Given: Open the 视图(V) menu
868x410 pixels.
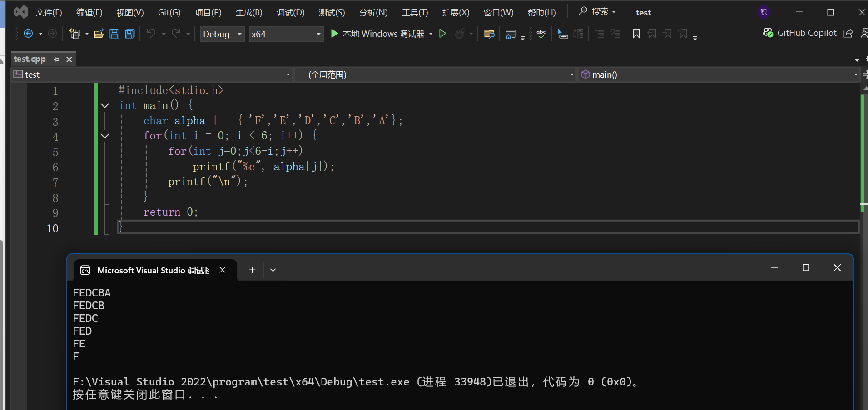Looking at the screenshot, I should pyautogui.click(x=130, y=12).
